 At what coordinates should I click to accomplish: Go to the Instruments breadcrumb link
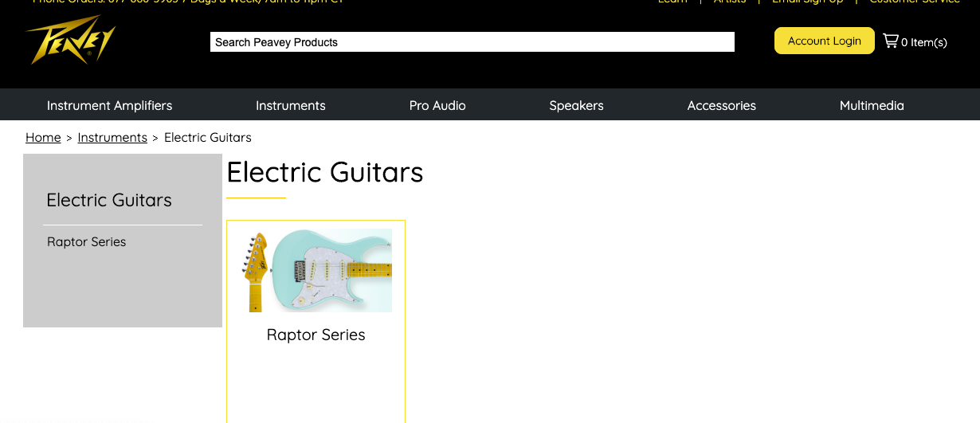coord(112,138)
